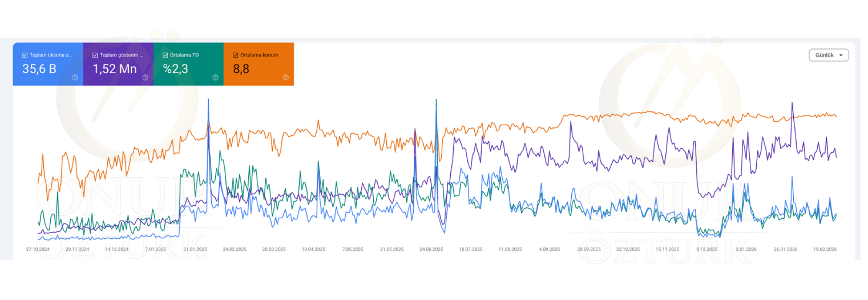Disable the Ortalama TO checkbox
The width and height of the screenshot is (868, 300).
(165, 55)
